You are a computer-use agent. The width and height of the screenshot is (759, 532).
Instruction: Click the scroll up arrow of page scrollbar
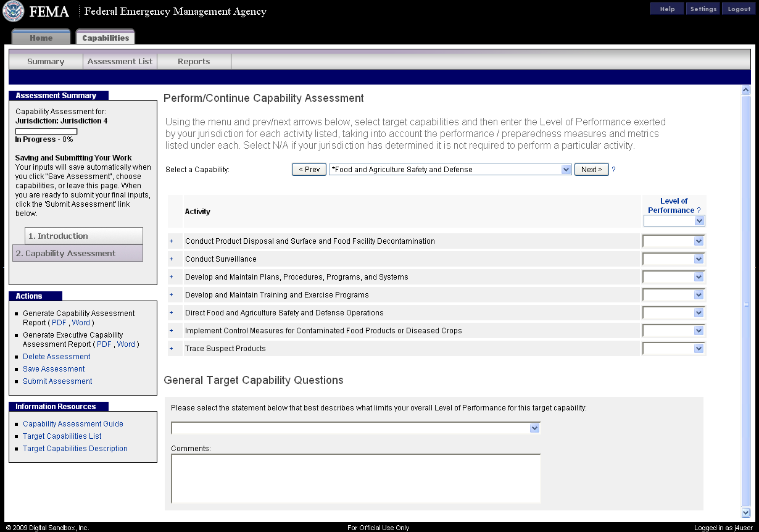(745, 90)
